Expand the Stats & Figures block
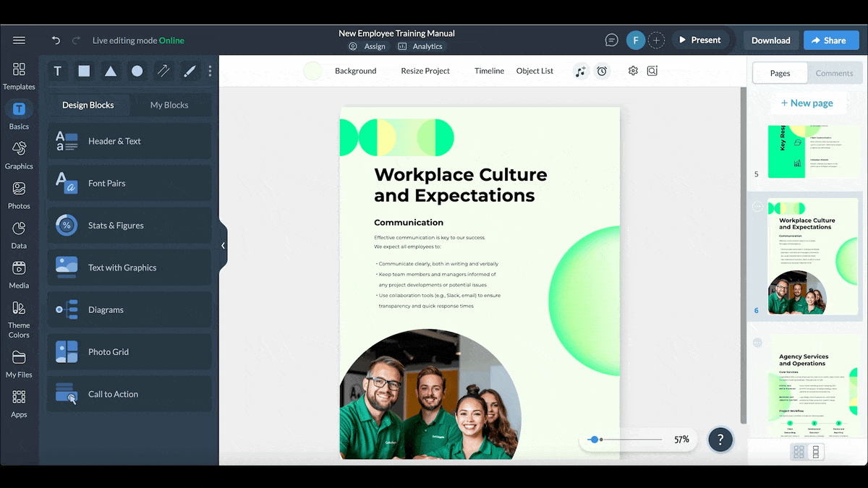The width and height of the screenshot is (868, 488). (x=129, y=226)
